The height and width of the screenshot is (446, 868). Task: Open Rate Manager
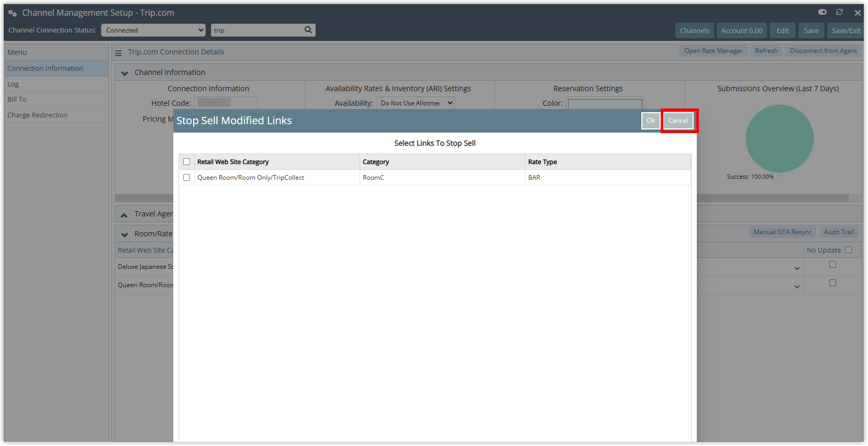coord(713,51)
